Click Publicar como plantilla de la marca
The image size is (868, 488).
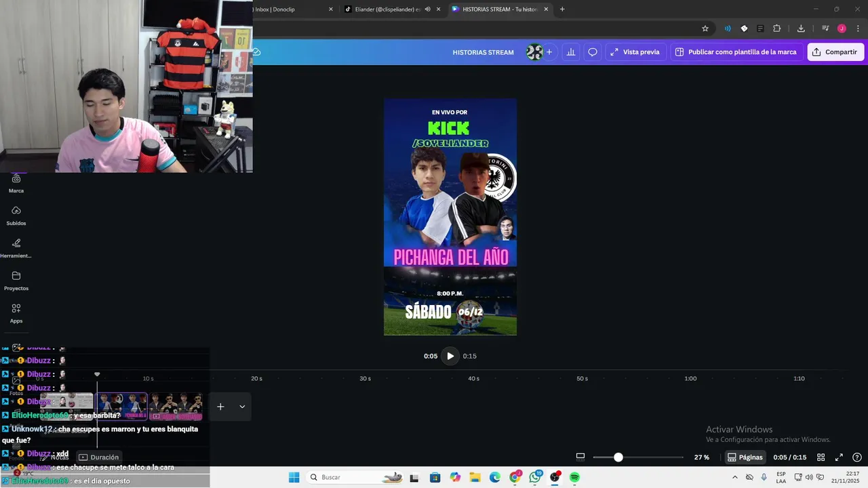[736, 52]
